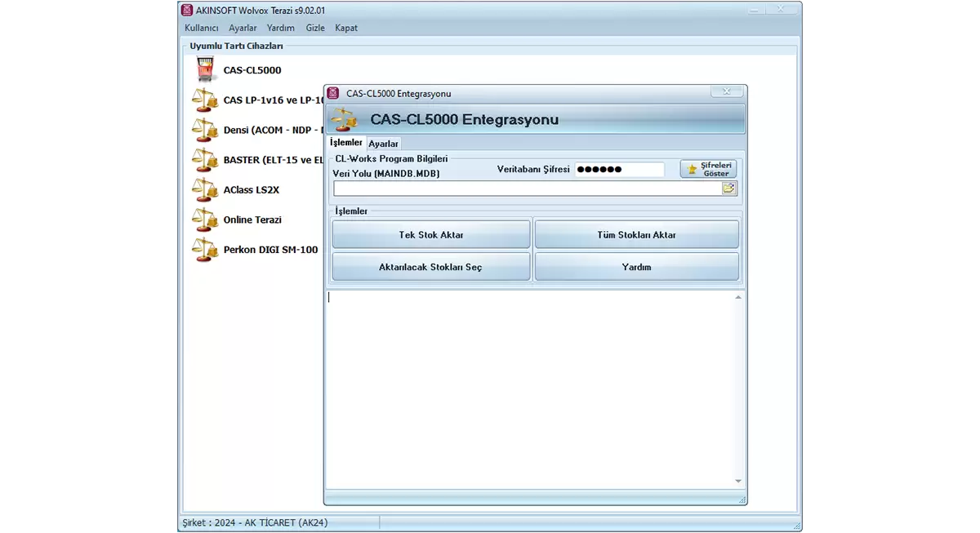Select the CAS LP-1v16 scale icon

(205, 100)
